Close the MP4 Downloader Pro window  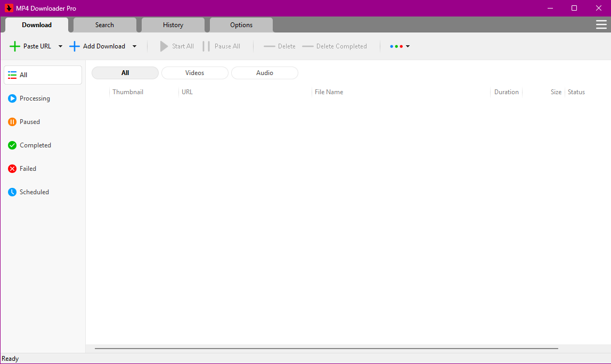(x=599, y=8)
